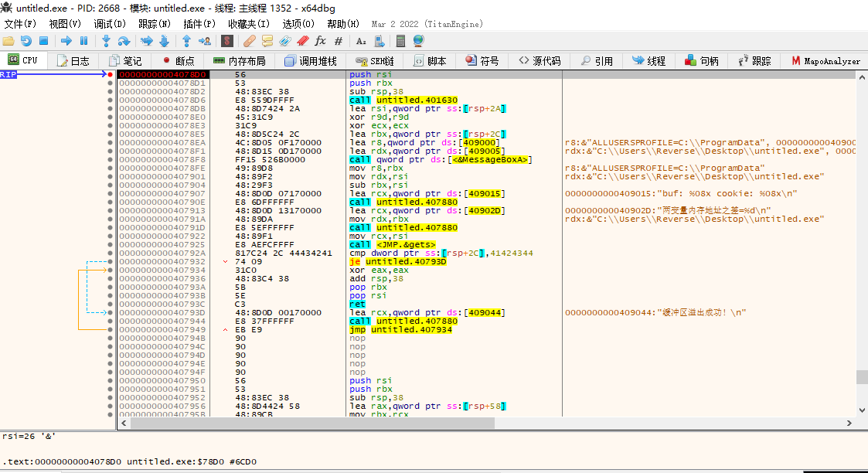Click the Step Into toolbar icon
868x473 pixels.
pyautogui.click(x=106, y=41)
